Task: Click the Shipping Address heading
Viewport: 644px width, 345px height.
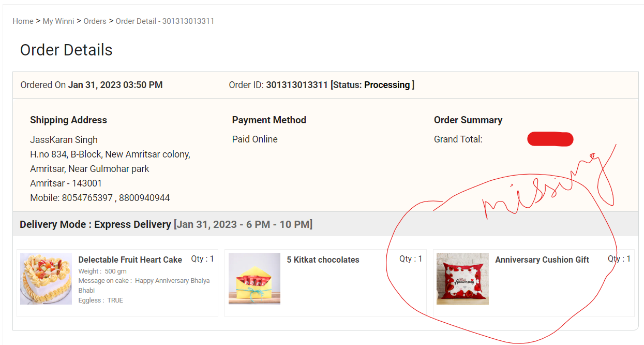Action: pos(68,120)
